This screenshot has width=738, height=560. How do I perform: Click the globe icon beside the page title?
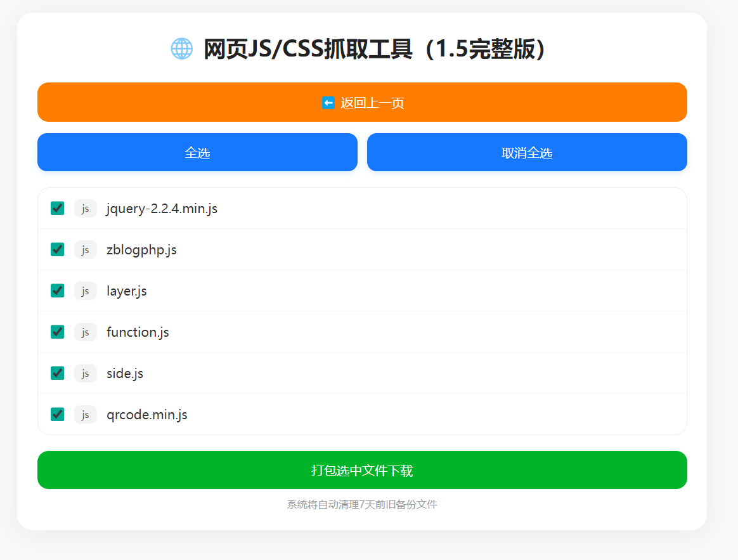(182, 48)
